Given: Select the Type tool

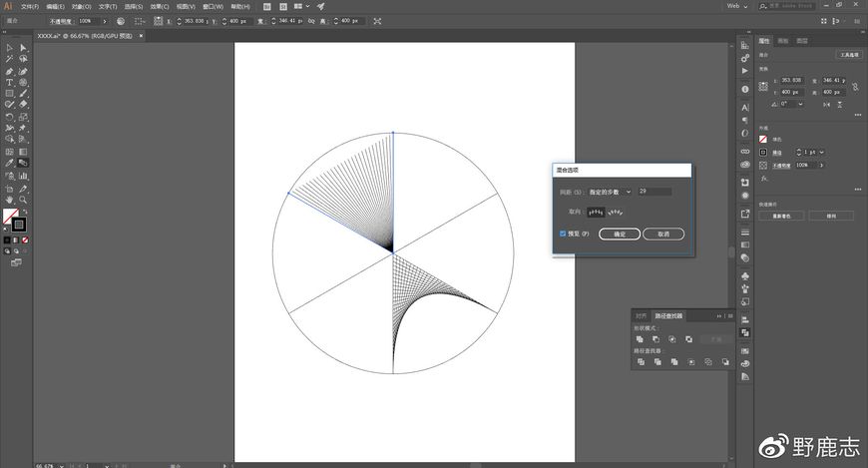Looking at the screenshot, I should [x=9, y=83].
